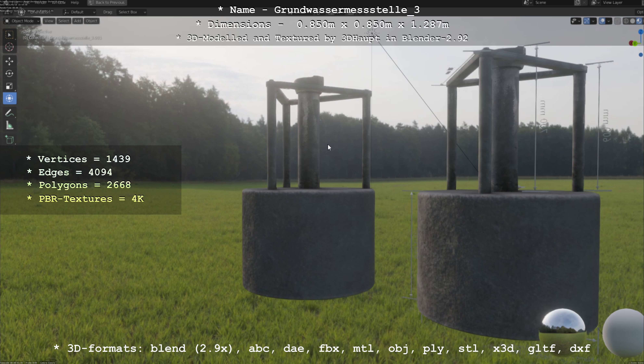Open the Add menu
Viewport: 644px width, 364px height.
point(77,21)
